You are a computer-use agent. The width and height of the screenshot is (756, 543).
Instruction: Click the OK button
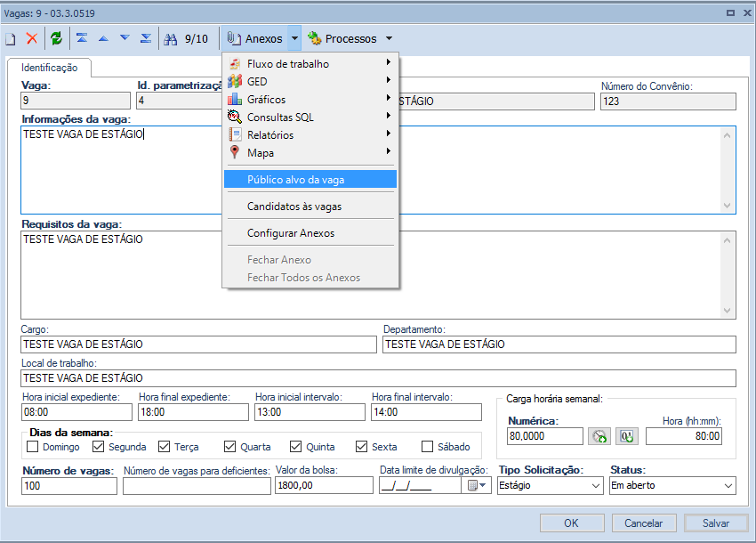point(572,523)
